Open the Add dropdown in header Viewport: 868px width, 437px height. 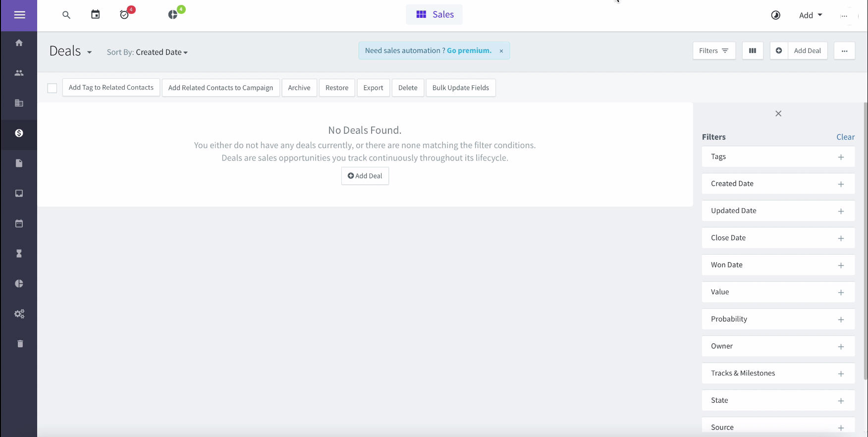pos(811,15)
